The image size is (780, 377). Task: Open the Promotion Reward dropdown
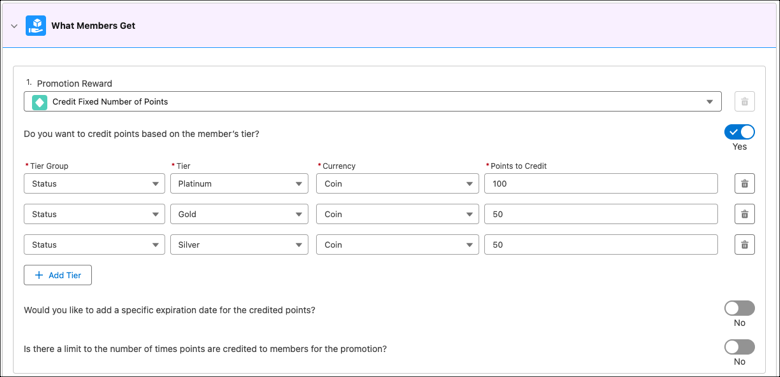[373, 101]
